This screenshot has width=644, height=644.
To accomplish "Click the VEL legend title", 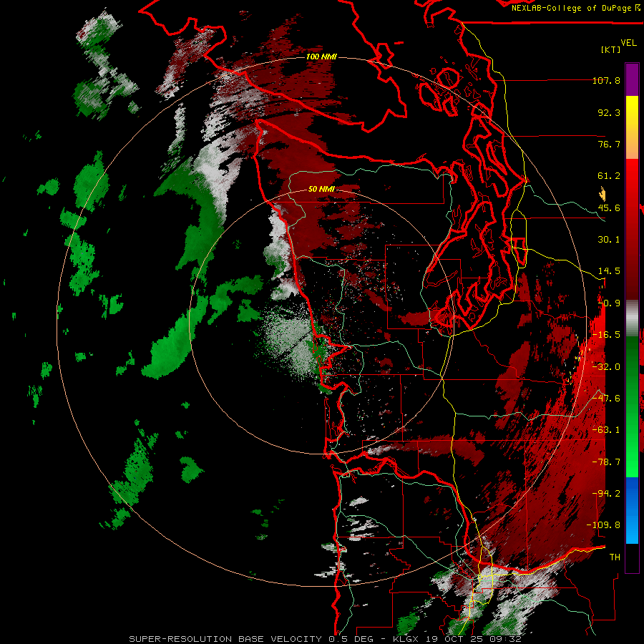I will point(628,42).
